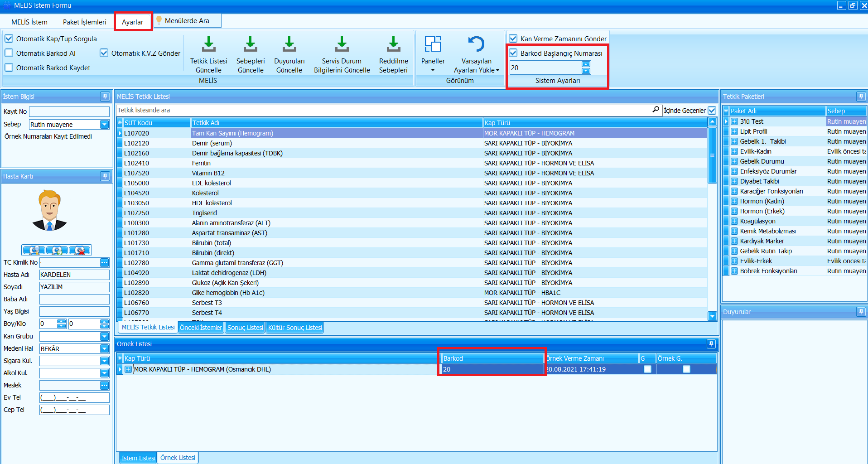This screenshot has height=464, width=868.
Task: Increase the Barkod Başlangıç Numarası value
Action: pos(586,65)
